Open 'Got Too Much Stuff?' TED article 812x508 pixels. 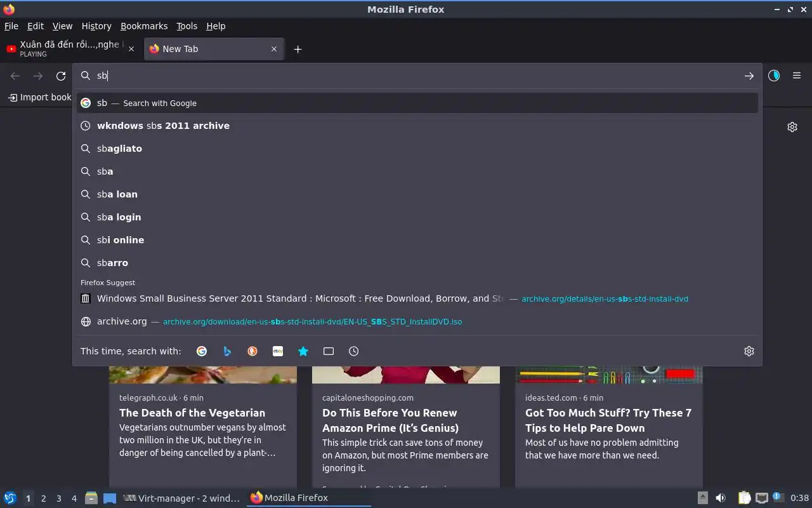[x=608, y=420]
